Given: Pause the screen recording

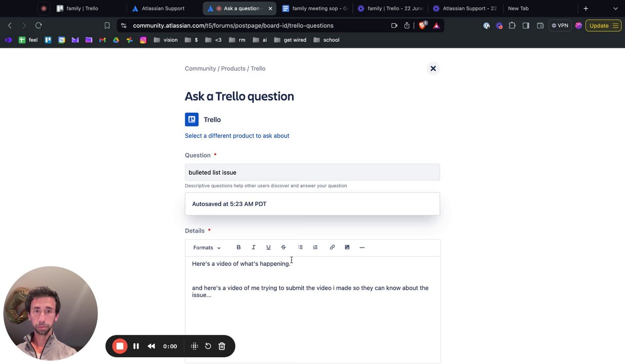Looking at the screenshot, I should tap(136, 346).
